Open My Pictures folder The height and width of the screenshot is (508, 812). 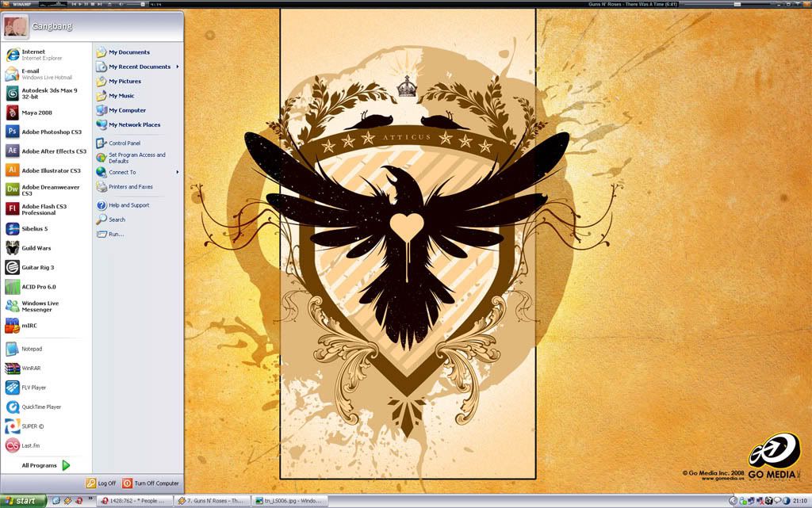point(138,81)
